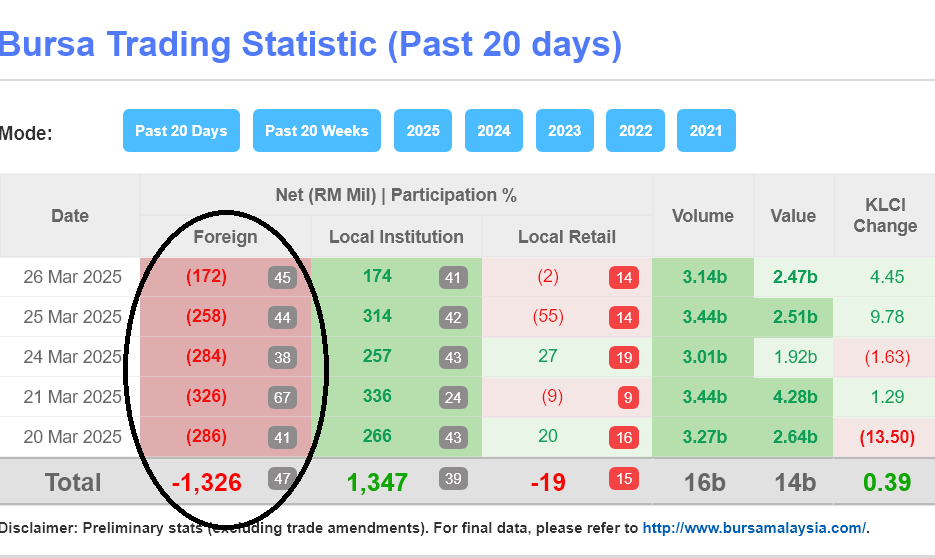The height and width of the screenshot is (558, 935).
Task: Click total value 14b
Action: (x=795, y=482)
